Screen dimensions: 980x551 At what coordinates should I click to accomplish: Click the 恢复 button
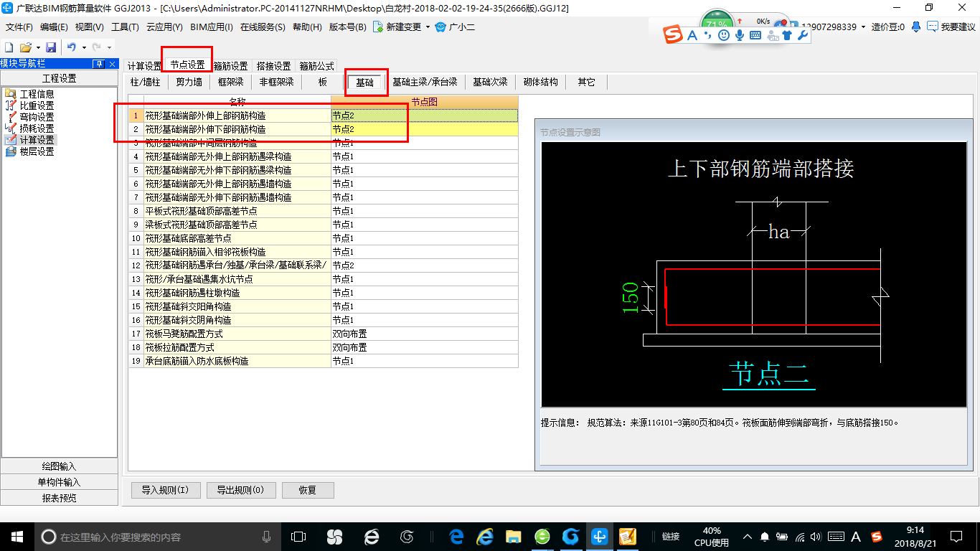pyautogui.click(x=308, y=490)
